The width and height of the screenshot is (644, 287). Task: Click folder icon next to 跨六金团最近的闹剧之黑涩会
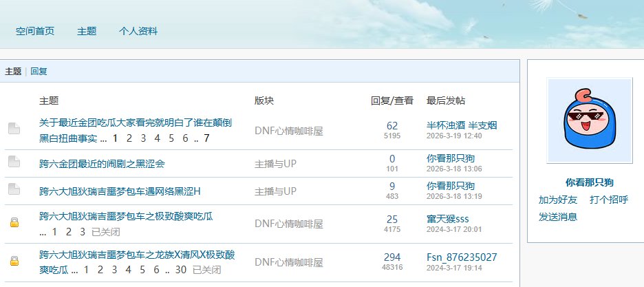pos(14,162)
